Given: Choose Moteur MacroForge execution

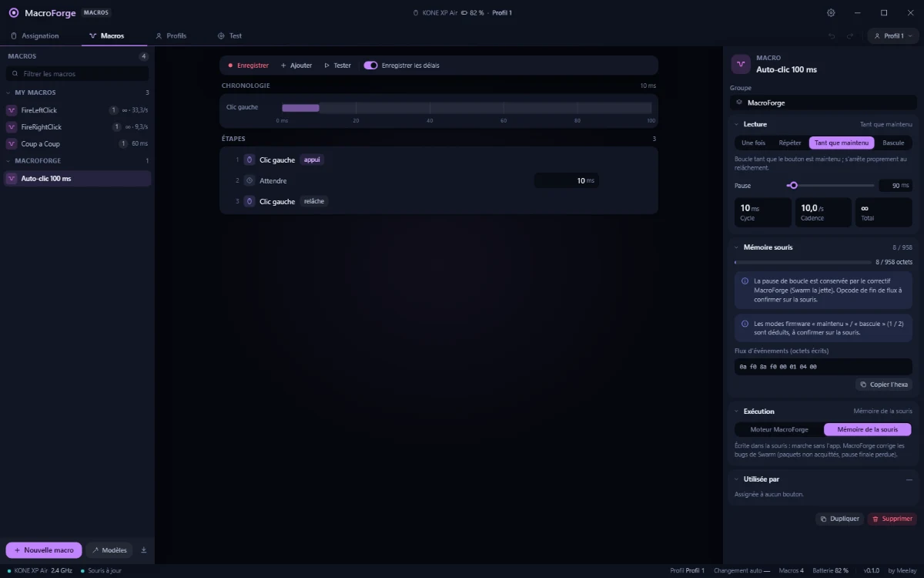Looking at the screenshot, I should click(779, 429).
